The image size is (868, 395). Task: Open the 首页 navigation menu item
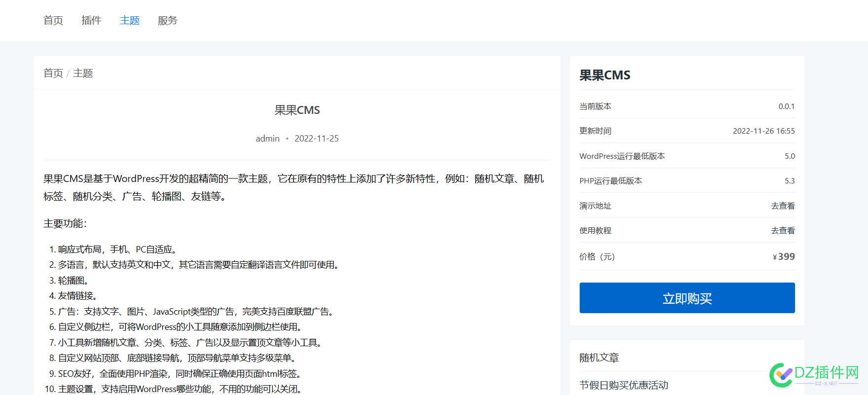pos(53,20)
